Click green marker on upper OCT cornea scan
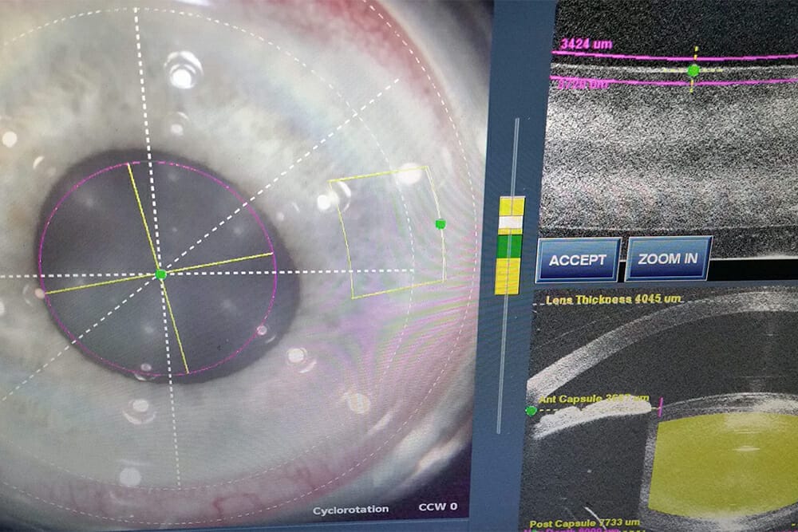 click(x=693, y=70)
